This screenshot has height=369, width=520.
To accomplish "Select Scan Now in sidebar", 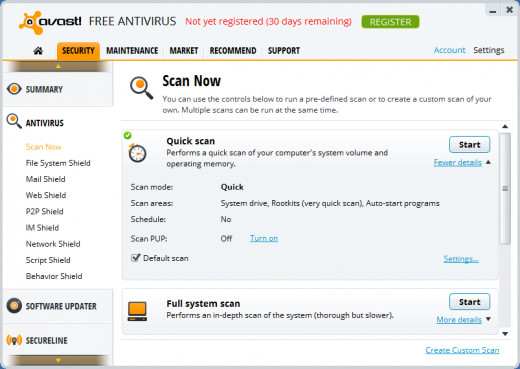I will (44, 147).
